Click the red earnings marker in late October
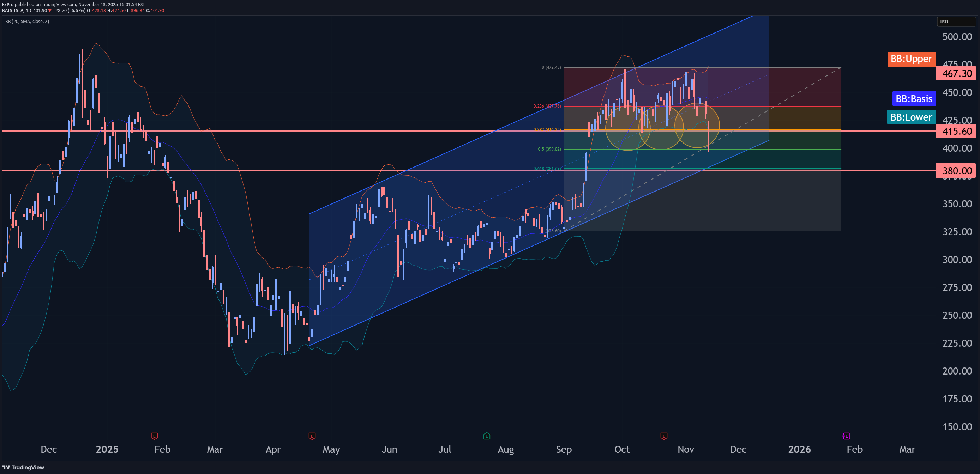Image resolution: width=980 pixels, height=474 pixels. 664,436
